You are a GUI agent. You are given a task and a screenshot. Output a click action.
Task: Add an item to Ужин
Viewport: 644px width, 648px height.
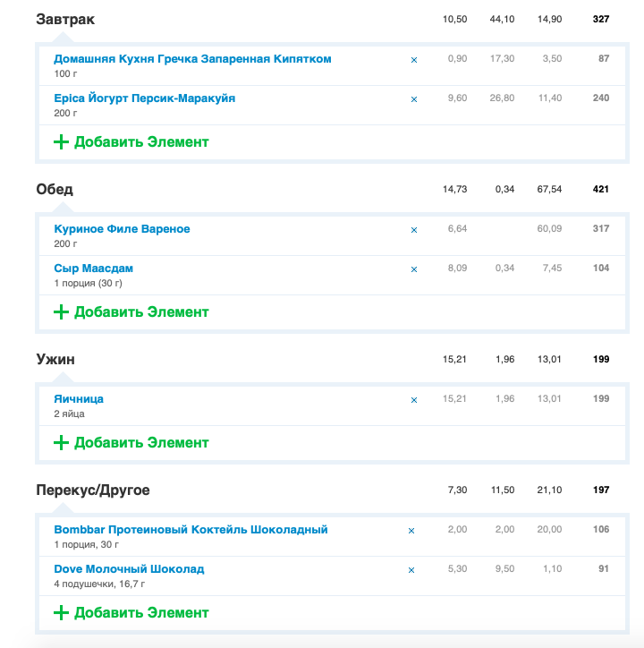(x=131, y=443)
